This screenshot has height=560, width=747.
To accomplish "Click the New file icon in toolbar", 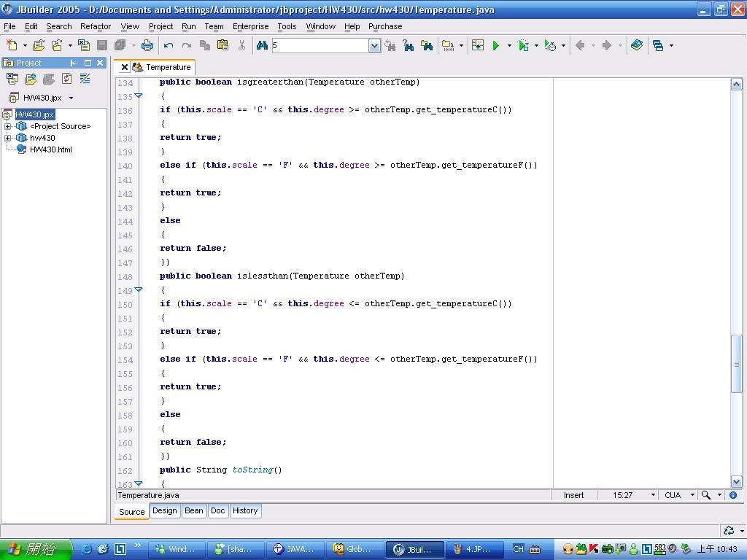I will pos(12,45).
